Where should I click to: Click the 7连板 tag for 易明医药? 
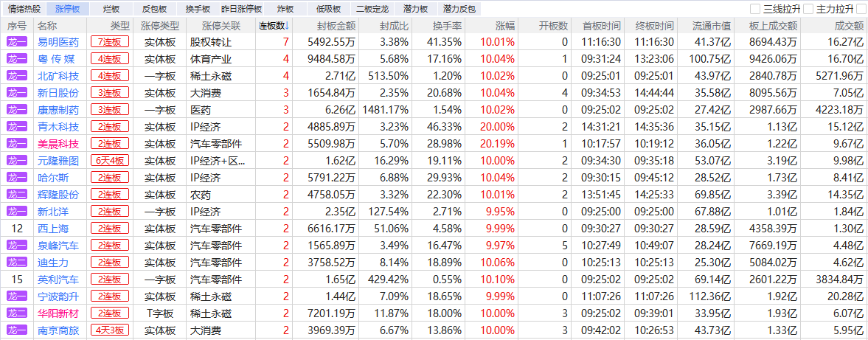(110, 42)
